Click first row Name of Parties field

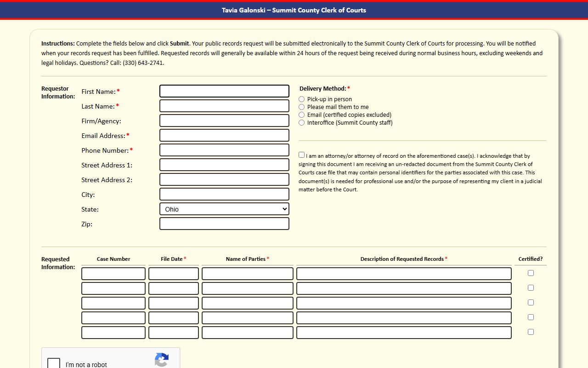coord(248,274)
